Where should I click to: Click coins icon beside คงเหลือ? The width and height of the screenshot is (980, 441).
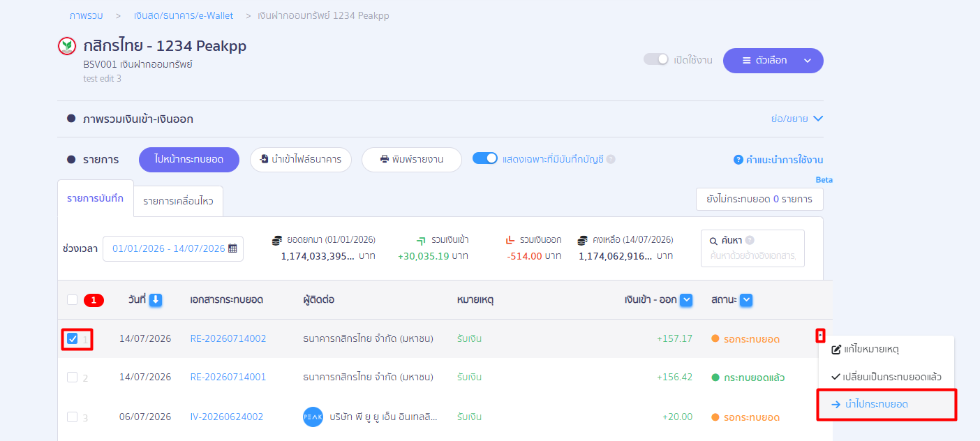pos(583,240)
